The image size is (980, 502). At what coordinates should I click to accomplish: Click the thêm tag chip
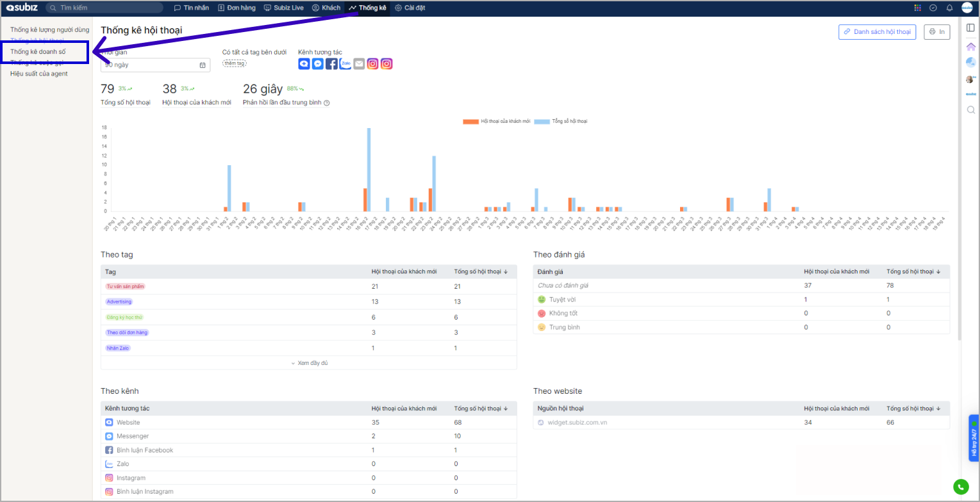(x=235, y=63)
